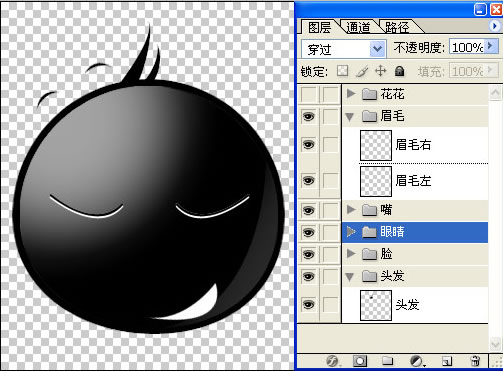The height and width of the screenshot is (371, 503).
Task: Hide the 眉毛右 layer
Action: [x=308, y=145]
